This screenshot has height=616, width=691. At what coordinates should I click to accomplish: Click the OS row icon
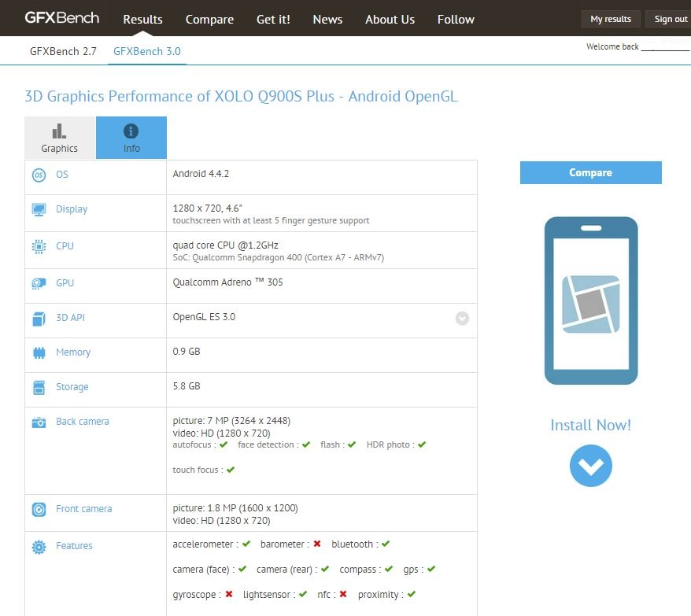[x=39, y=175]
